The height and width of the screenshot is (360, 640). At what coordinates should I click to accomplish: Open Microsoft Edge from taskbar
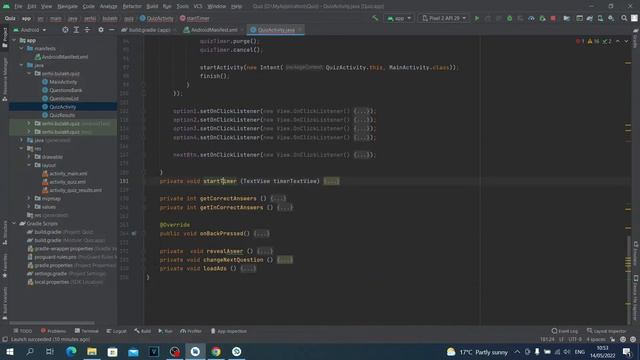(x=71, y=351)
